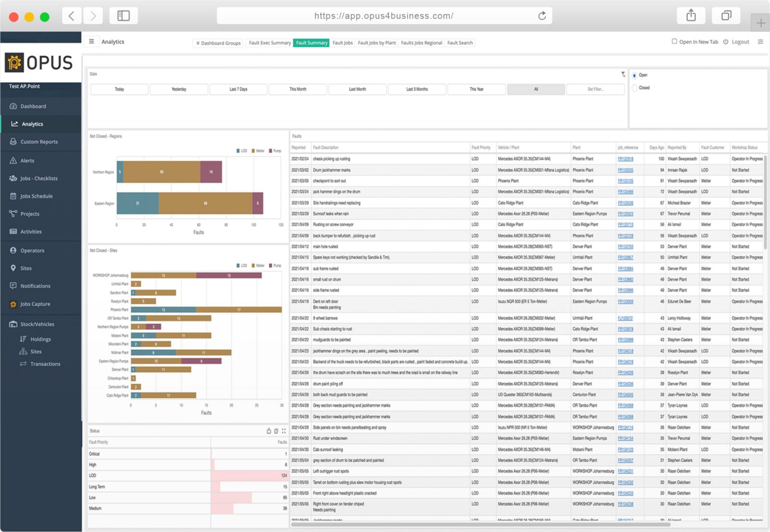Screen dimensions: 770x532
Task: Expand the Stock/Vehicles sidebar section
Action: 37,324
